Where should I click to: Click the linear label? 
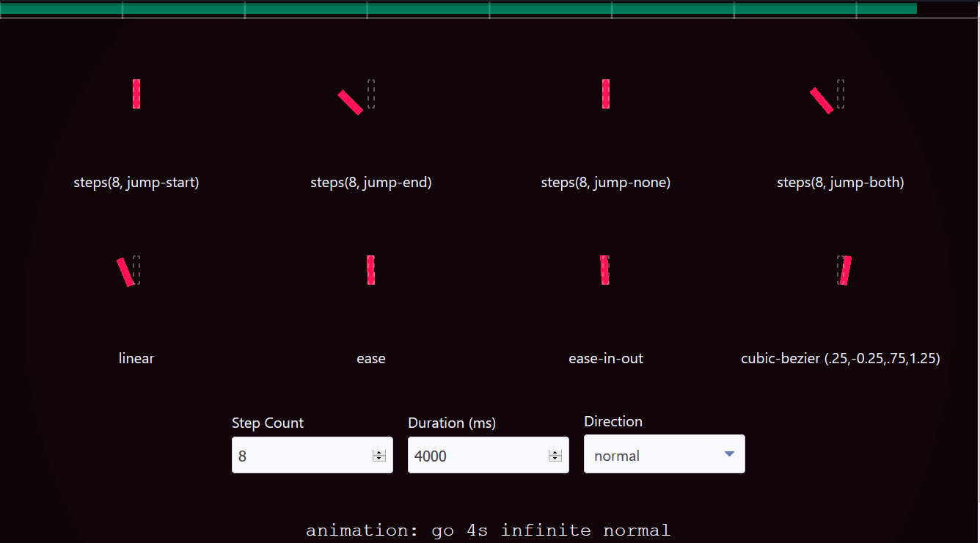click(x=136, y=359)
